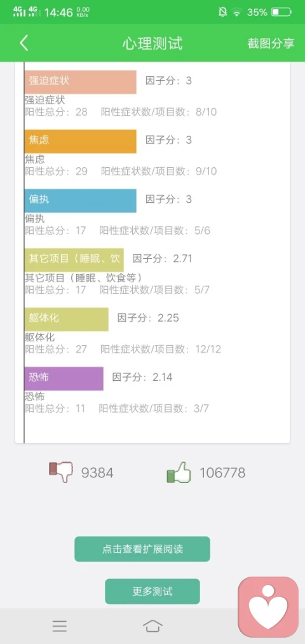The height and width of the screenshot is (644, 305).
Task: Tap the 躯体化 bar
Action: click(66, 319)
